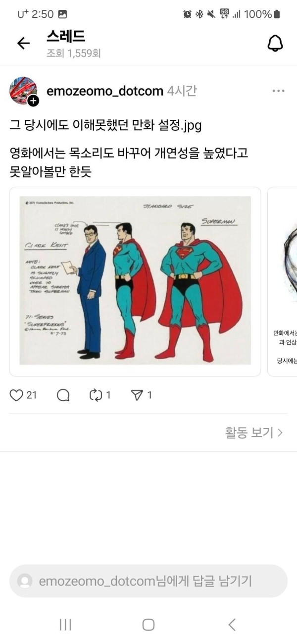Follow user via plus badge on avatar

tap(33, 101)
